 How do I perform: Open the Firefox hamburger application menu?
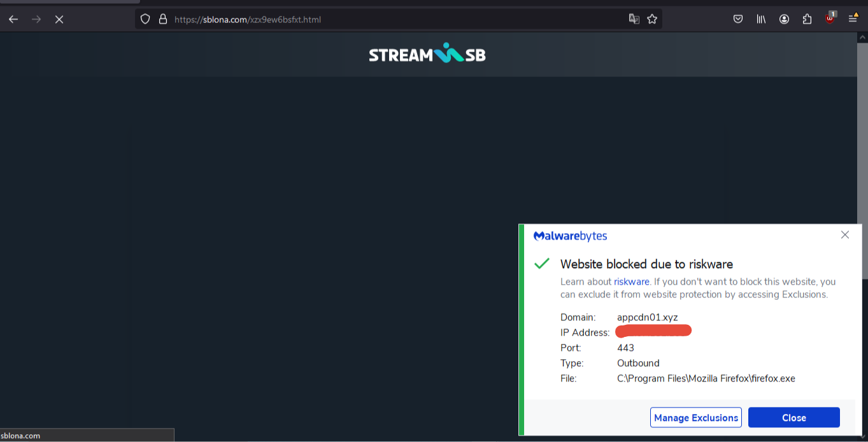[x=853, y=19]
